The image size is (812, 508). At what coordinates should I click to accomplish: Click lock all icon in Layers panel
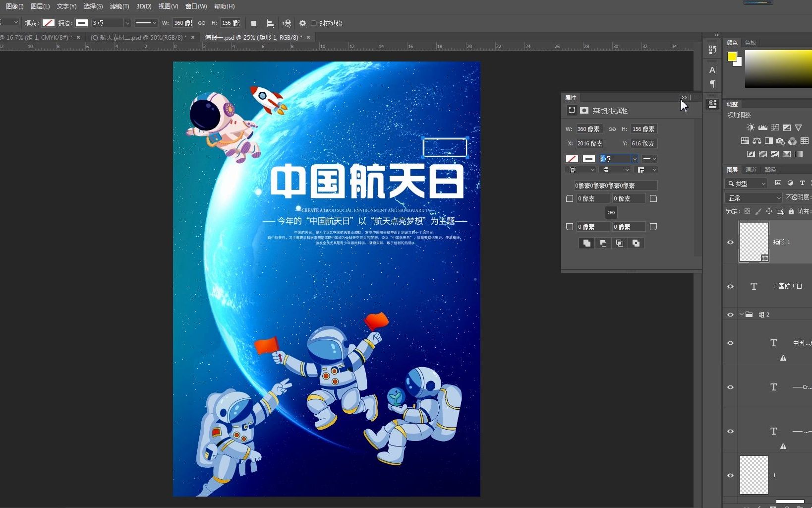point(791,211)
